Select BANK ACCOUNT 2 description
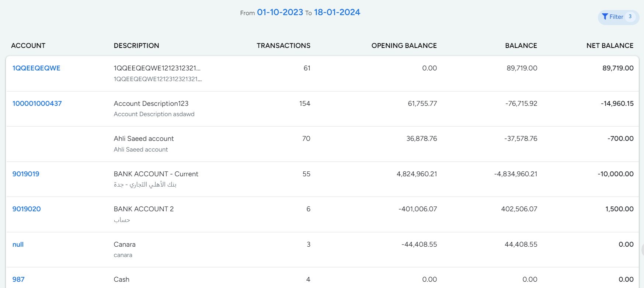The height and width of the screenshot is (288, 644). coord(144,209)
